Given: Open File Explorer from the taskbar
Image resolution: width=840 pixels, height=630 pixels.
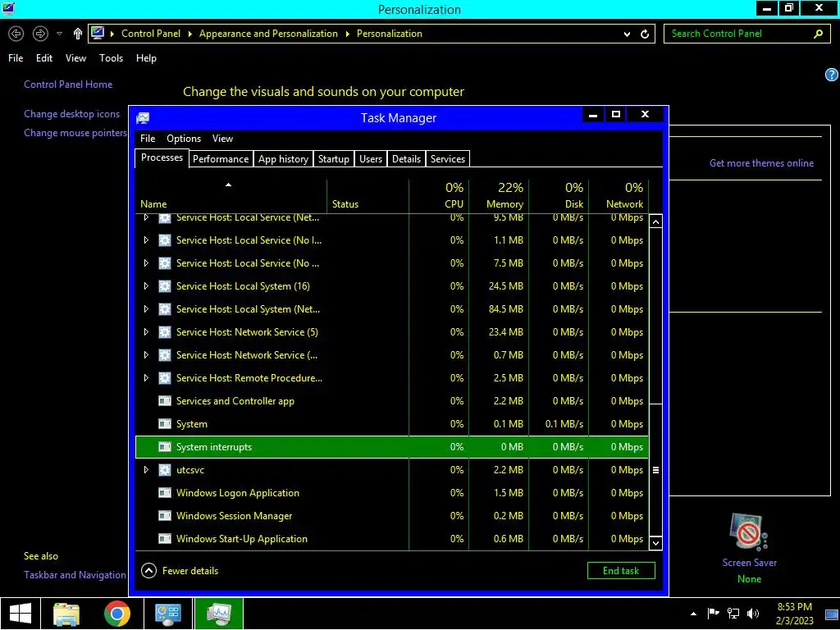Looking at the screenshot, I should click(x=66, y=614).
